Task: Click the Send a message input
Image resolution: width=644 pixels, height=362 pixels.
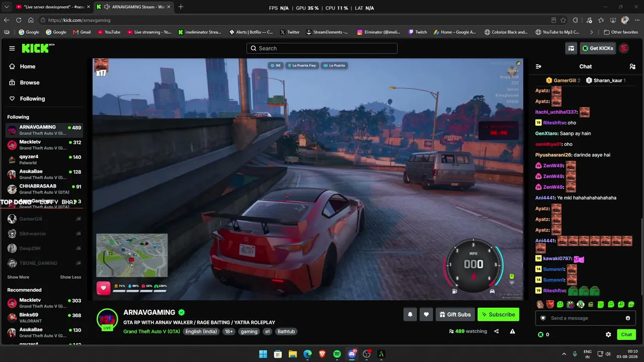Action: (x=585, y=318)
